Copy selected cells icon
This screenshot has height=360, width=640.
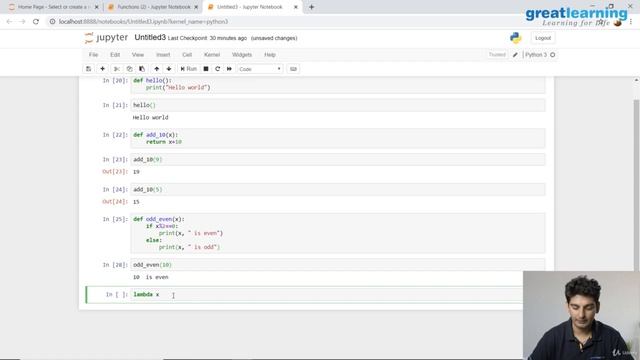point(129,69)
